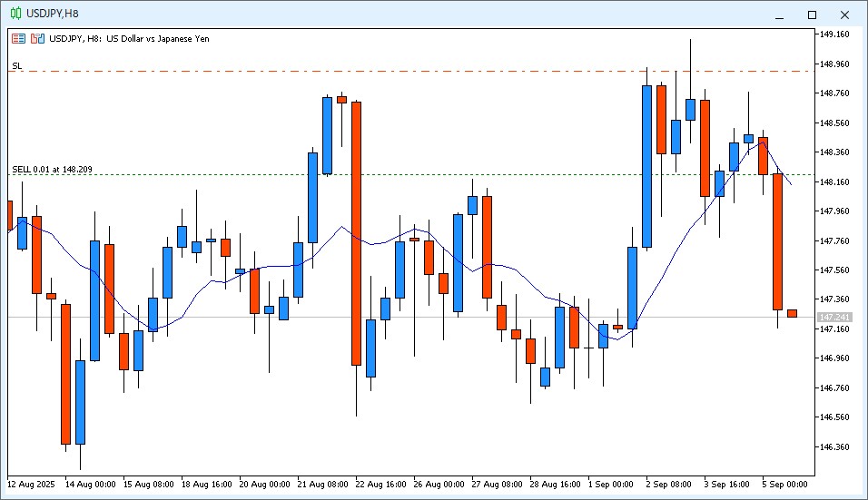
Task: Click the 18 Aug 16:00 time label
Action: [x=206, y=485]
